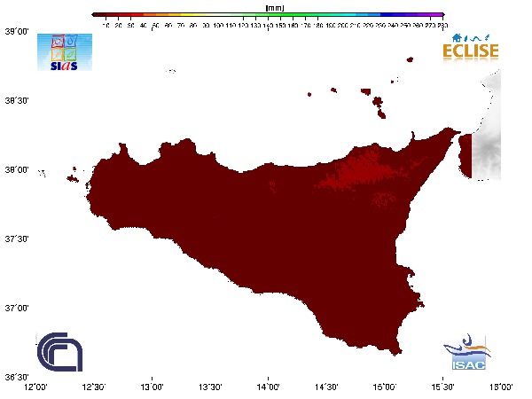Click the 39°00' latitude label
The image size is (532, 399).
coord(17,31)
